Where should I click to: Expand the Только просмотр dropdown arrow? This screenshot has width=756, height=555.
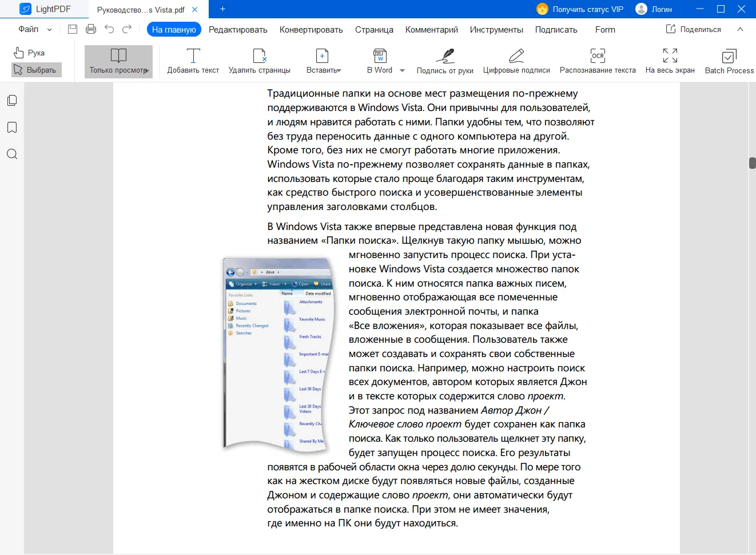pyautogui.click(x=148, y=71)
